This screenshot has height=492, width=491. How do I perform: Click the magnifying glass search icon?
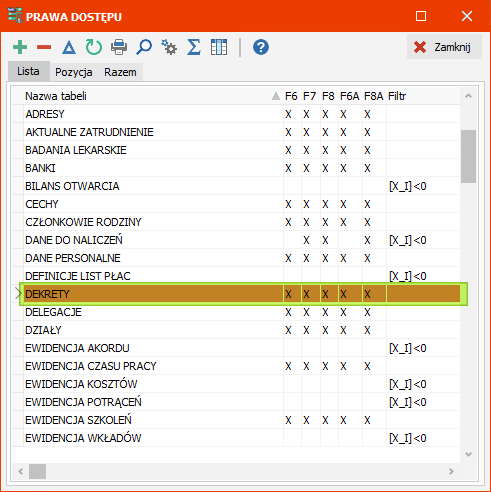(144, 47)
